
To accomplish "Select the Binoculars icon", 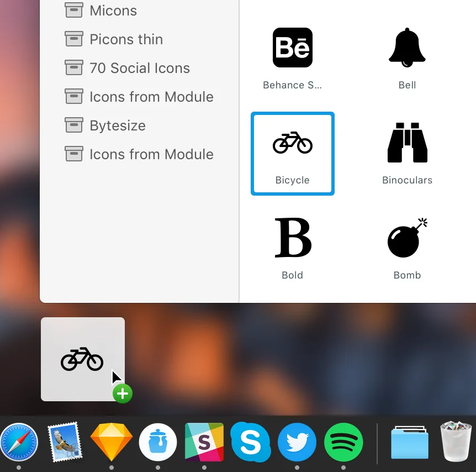I will (407, 143).
